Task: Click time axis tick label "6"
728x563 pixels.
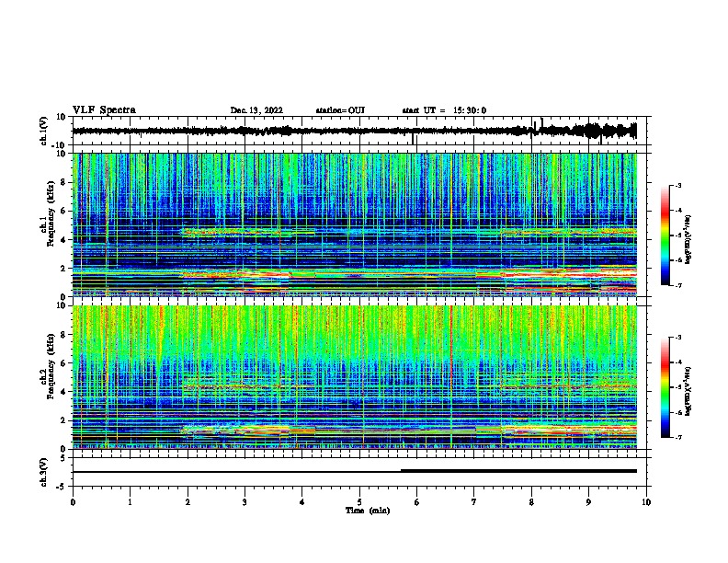Action: coord(417,502)
